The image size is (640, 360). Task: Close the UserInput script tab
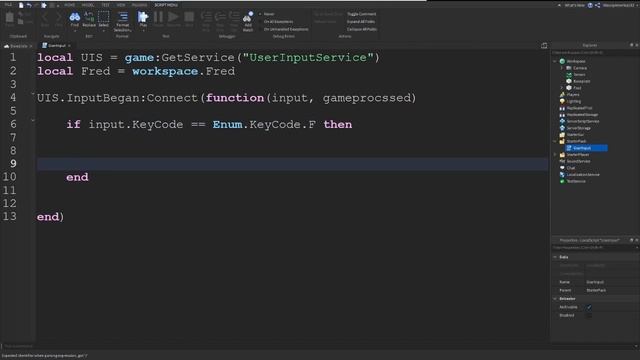70,46
